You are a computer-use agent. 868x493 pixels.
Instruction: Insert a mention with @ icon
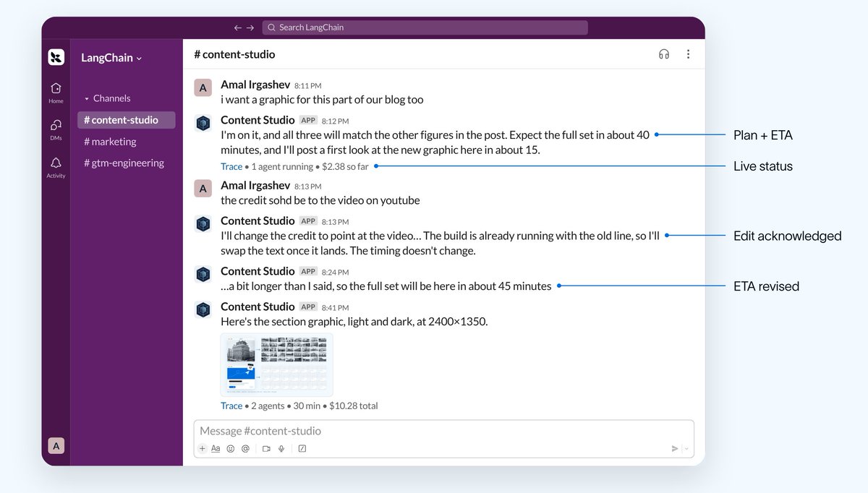pos(245,448)
